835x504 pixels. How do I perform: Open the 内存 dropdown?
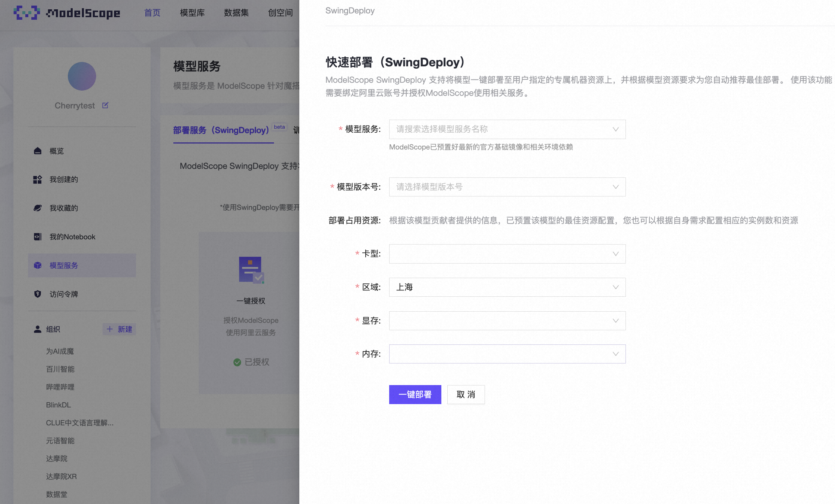coord(507,354)
